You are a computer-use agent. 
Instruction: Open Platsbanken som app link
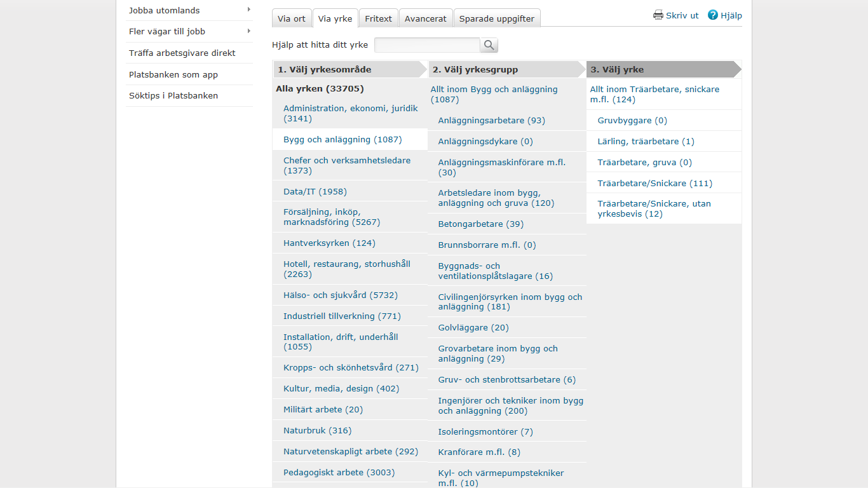(x=173, y=74)
